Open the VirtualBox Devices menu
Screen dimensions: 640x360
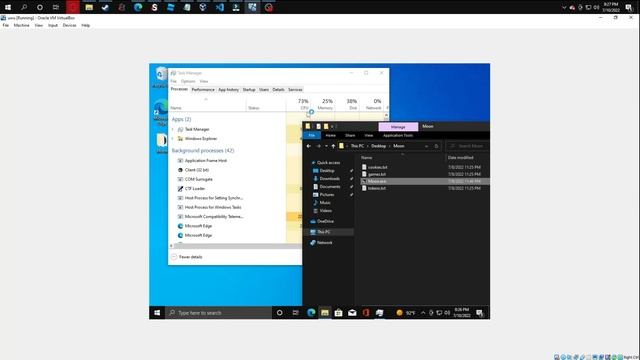(x=69, y=25)
